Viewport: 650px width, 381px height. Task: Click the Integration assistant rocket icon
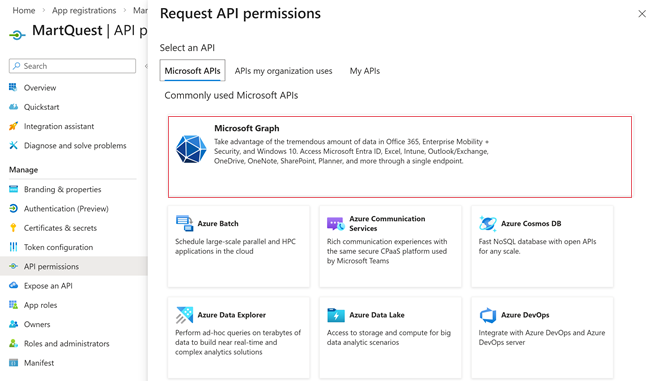pyautogui.click(x=13, y=126)
